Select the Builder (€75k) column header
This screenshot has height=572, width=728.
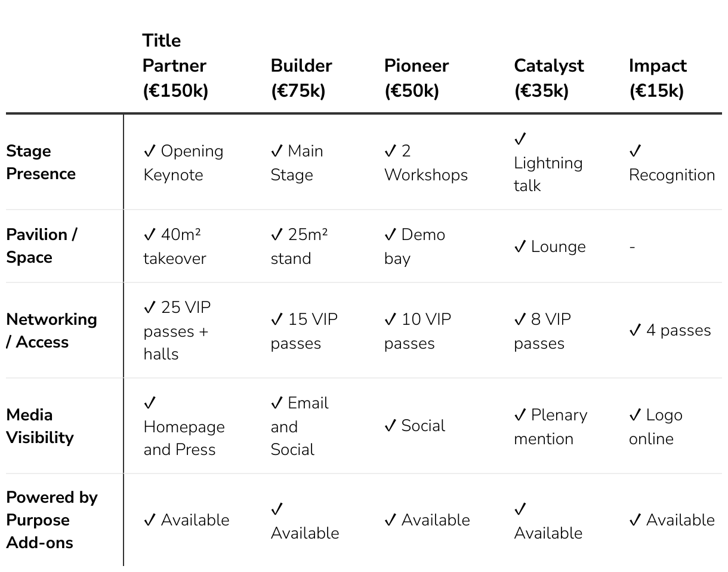[x=301, y=78]
